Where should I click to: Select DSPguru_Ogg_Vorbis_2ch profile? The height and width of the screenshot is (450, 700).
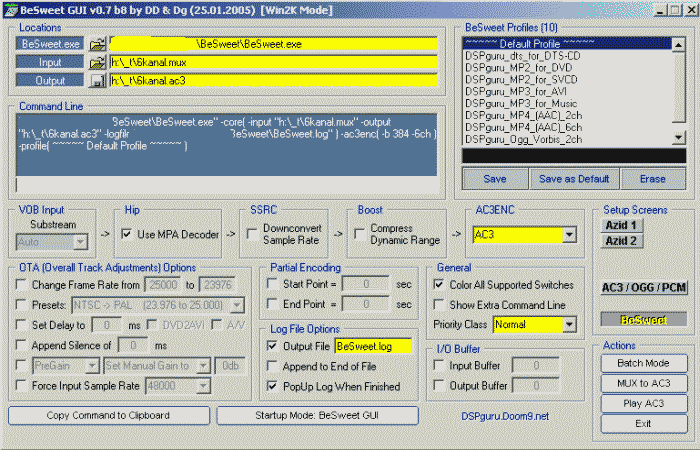522,140
